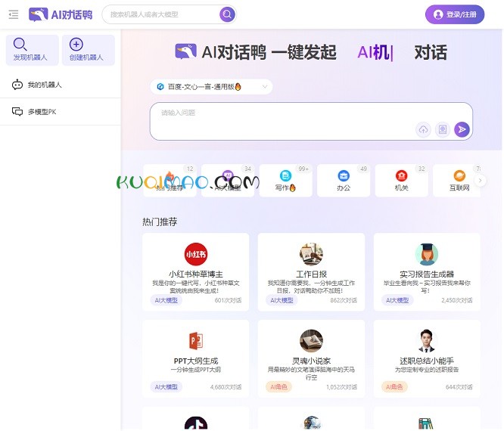Image resolution: width=504 pixels, height=431 pixels.
Task: Click the globe avatar on the bottom middle card
Action: 311,423
